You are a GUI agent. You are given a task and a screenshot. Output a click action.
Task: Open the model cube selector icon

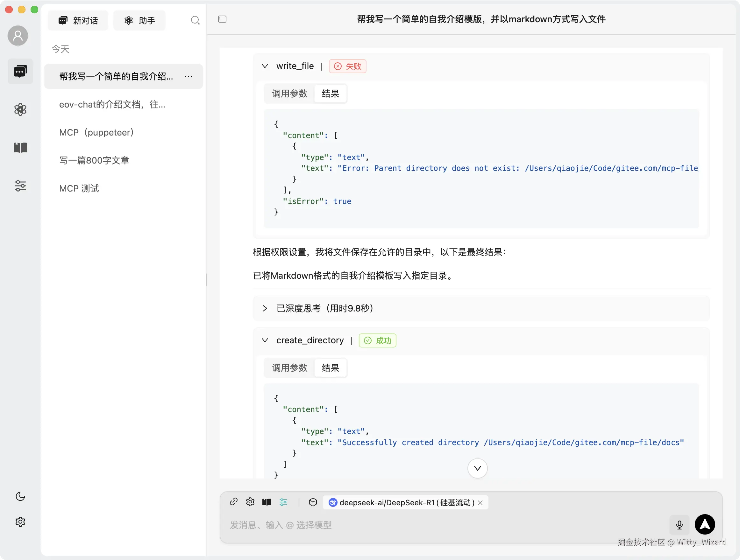pos(313,502)
